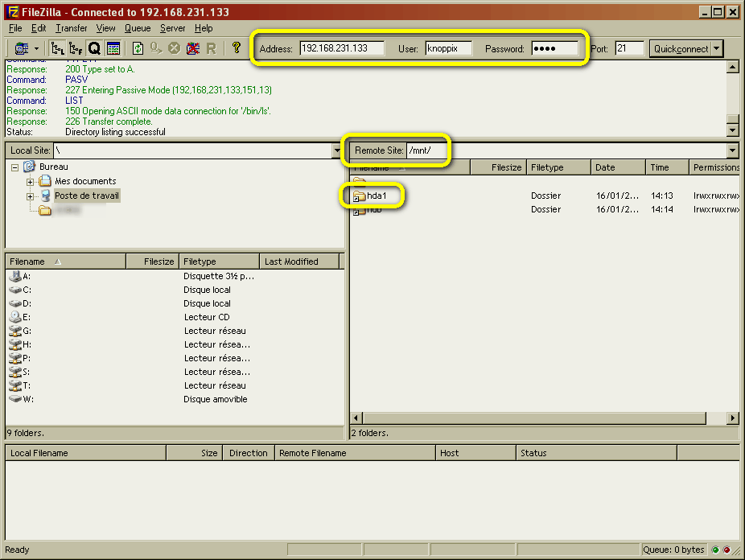The width and height of the screenshot is (745, 560).
Task: Select the A: floppy drive icon
Action: (15, 276)
